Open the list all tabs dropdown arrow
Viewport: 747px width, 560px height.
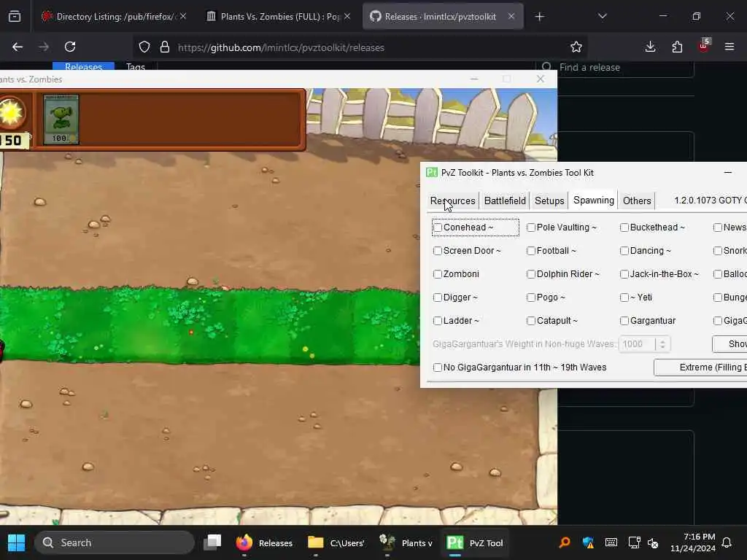pos(602,16)
